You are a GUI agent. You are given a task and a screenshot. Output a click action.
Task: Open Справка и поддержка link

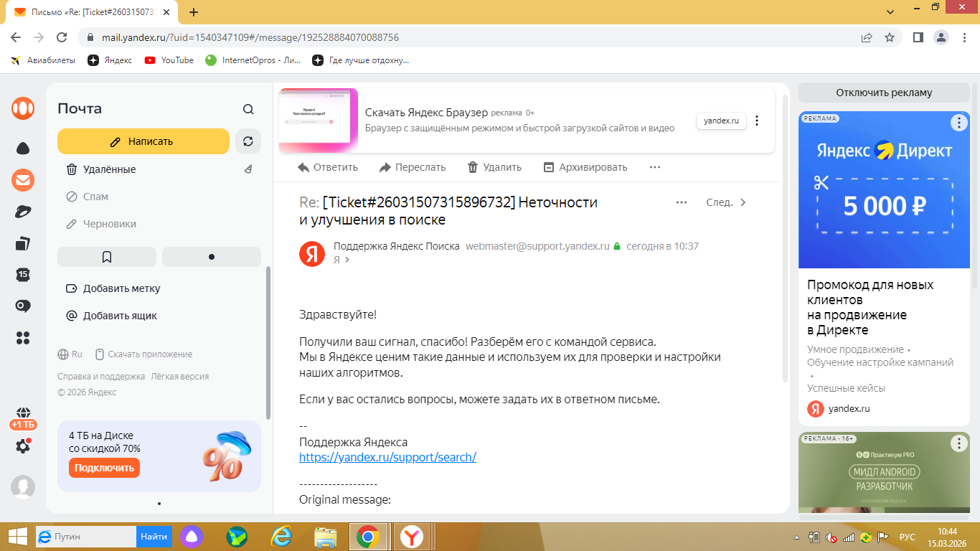pyautogui.click(x=101, y=376)
